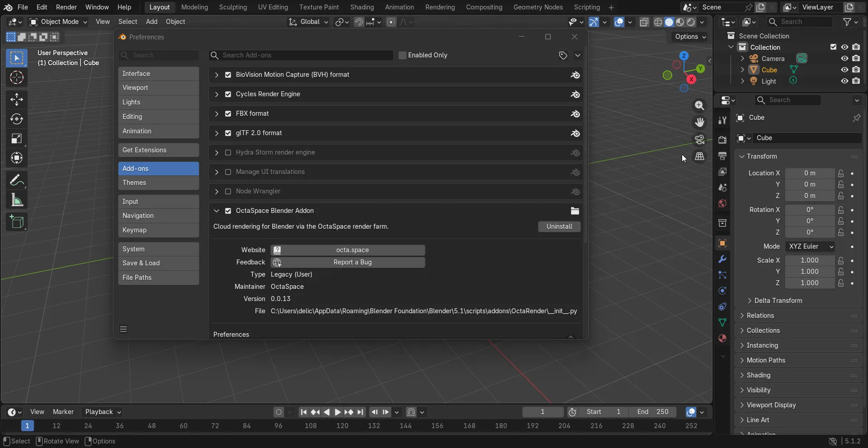
Task: Switch perspective/orthographic grid icon
Action: [699, 156]
